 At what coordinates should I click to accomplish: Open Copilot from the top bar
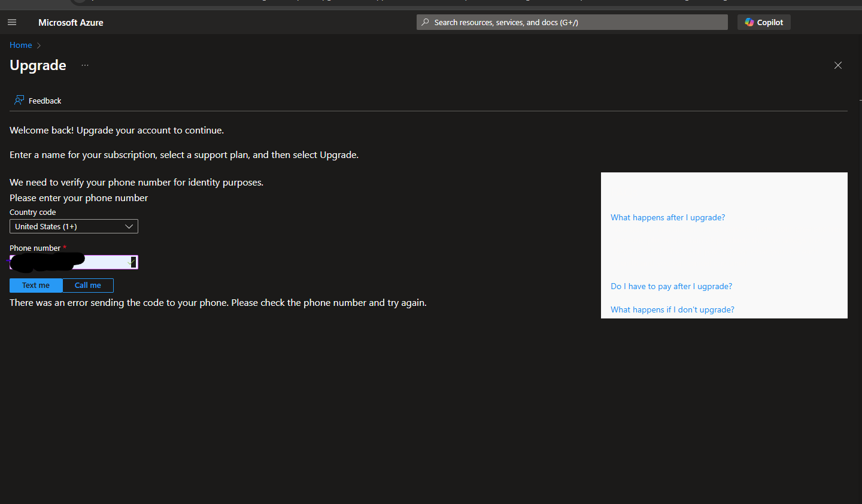point(764,22)
